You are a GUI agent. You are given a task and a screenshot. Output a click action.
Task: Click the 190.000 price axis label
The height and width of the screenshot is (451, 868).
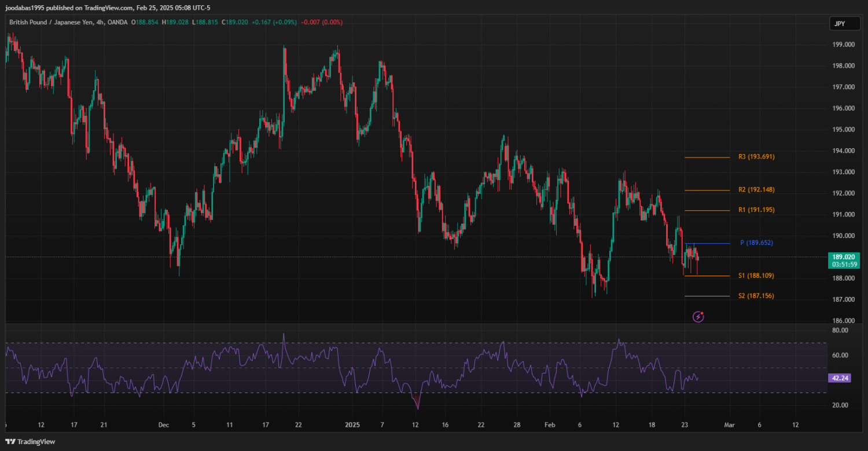844,236
